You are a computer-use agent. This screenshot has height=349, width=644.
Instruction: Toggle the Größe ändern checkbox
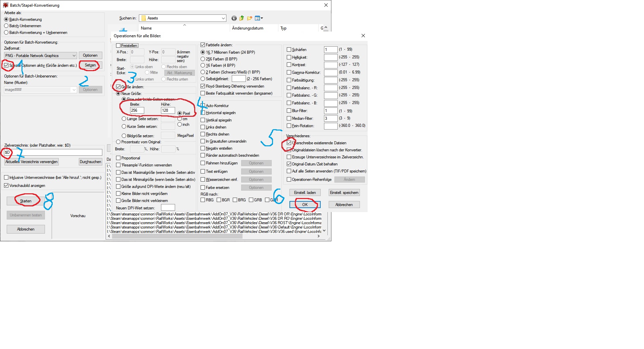(118, 87)
